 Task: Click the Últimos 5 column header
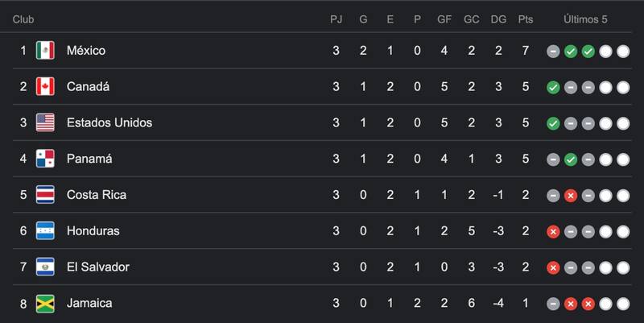click(x=588, y=18)
